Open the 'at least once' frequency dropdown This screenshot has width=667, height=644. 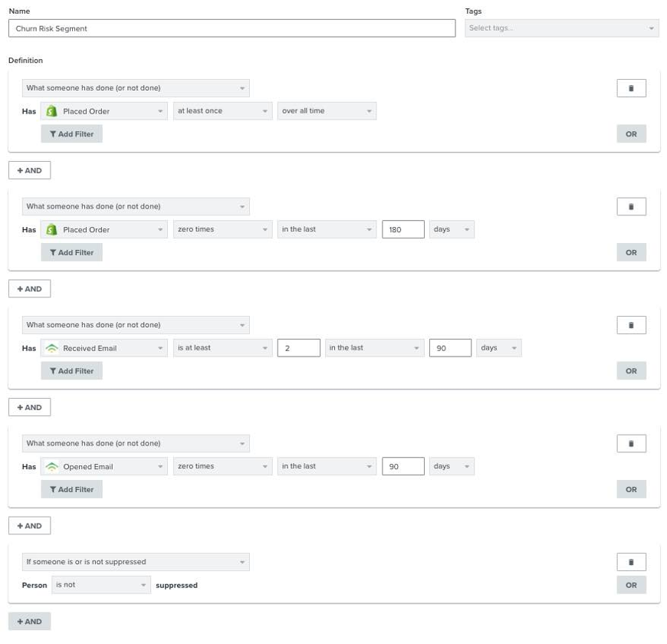coord(222,111)
